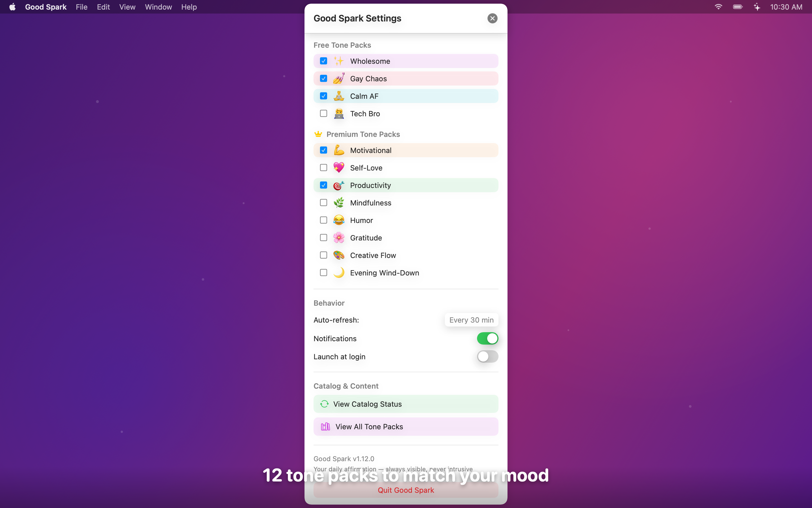Open the View menu
This screenshot has width=812, height=508.
(127, 7)
